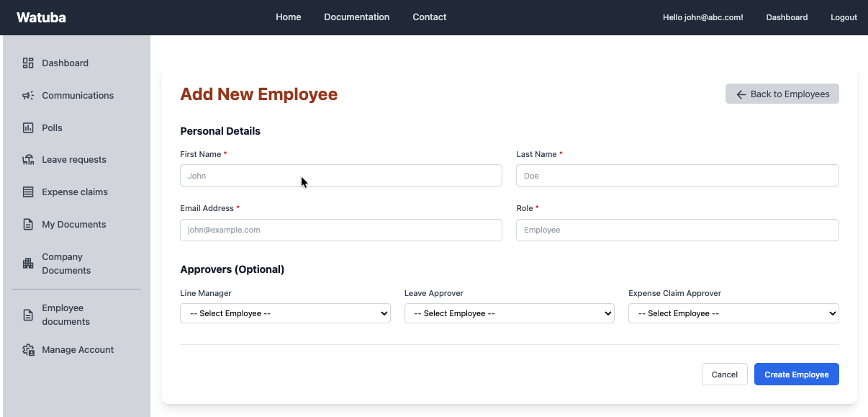
Task: Click the left arrow icon beside Back to Employees
Action: [x=741, y=94]
